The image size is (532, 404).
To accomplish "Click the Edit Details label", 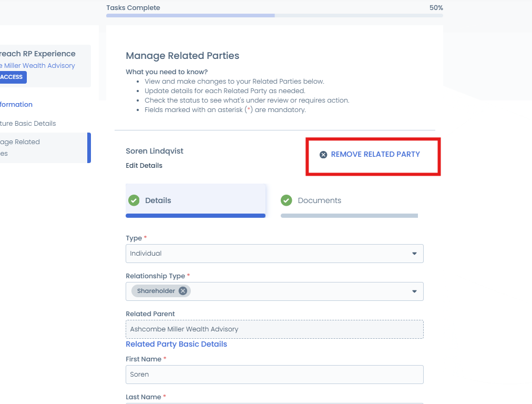I will pos(144,166).
